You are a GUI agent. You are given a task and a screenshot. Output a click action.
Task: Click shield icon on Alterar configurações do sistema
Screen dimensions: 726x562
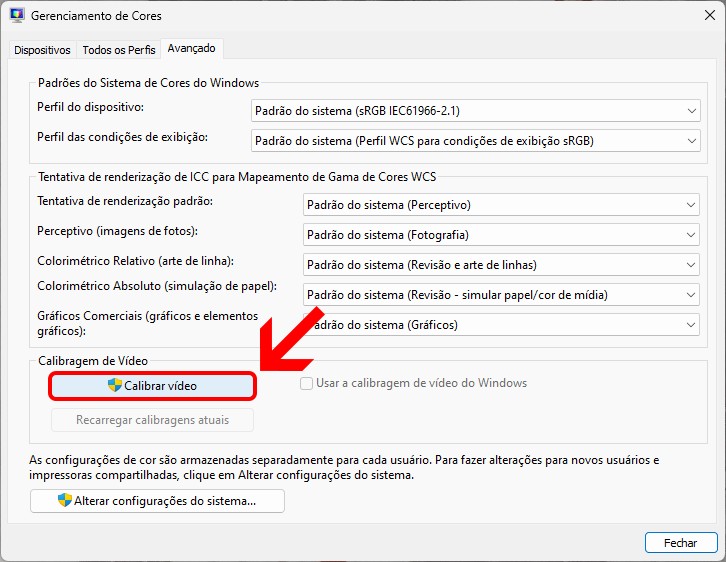[x=65, y=500]
